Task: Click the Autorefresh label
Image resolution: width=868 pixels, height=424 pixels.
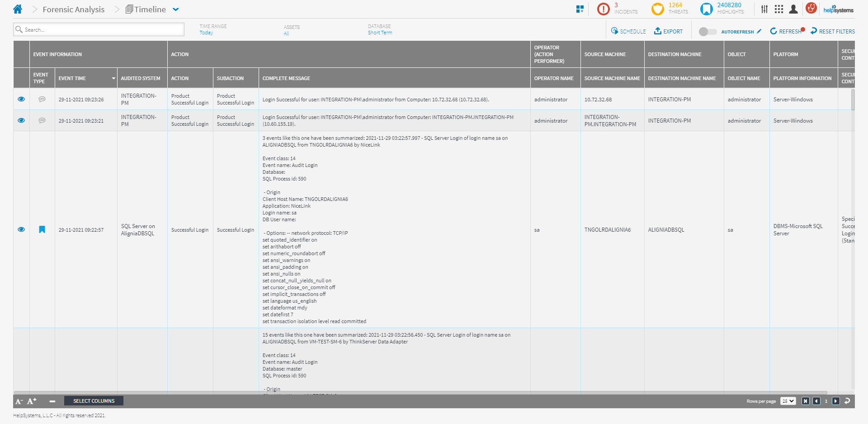Action: click(737, 32)
